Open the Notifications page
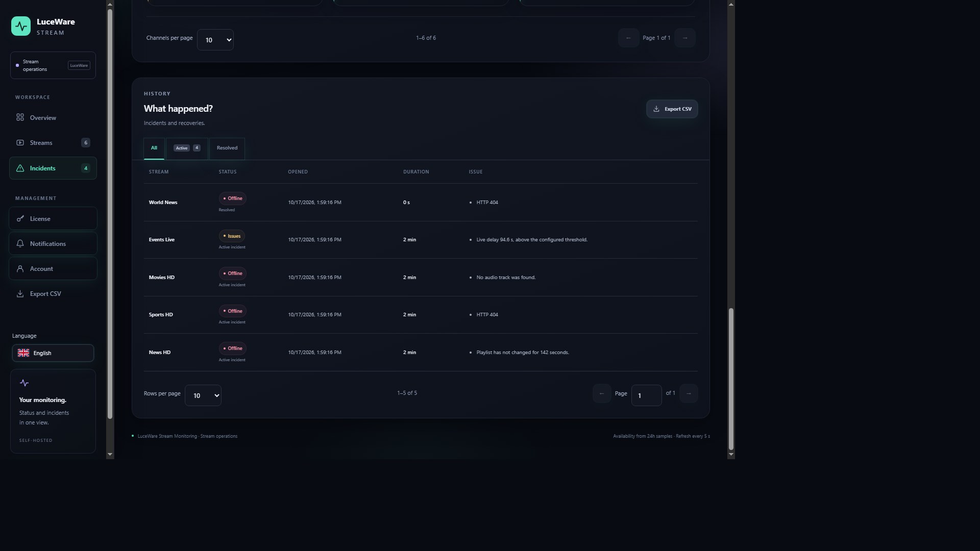The image size is (980, 551). (x=53, y=244)
